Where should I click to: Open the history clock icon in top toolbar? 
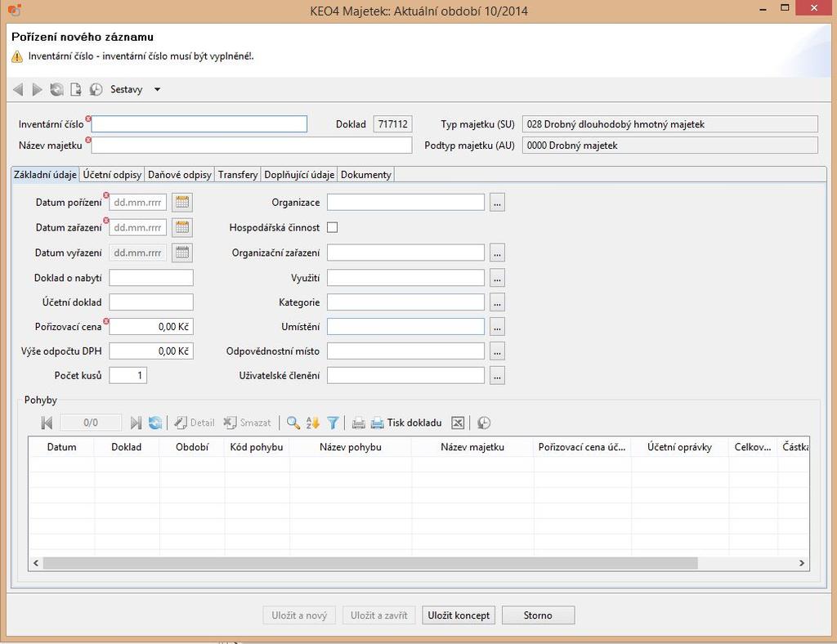click(x=96, y=90)
